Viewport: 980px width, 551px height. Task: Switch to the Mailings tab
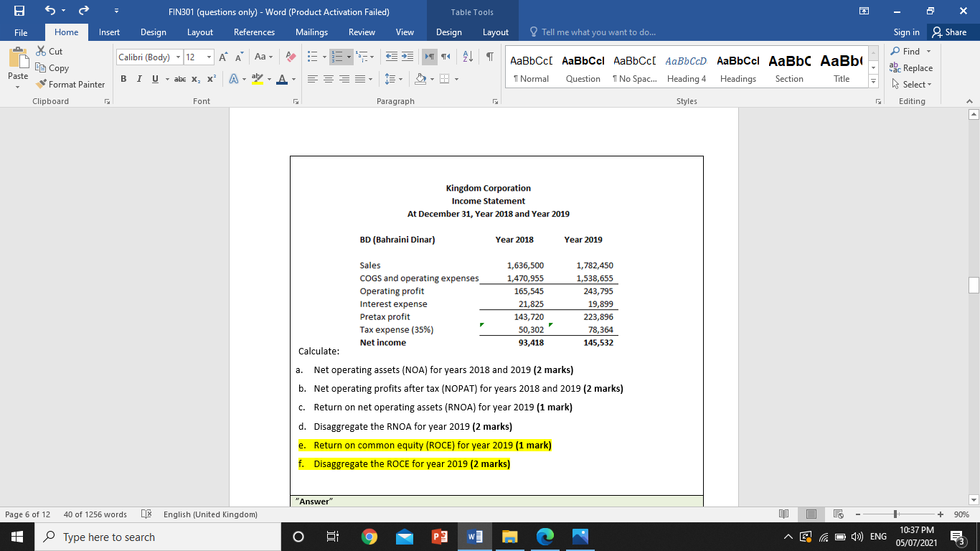(x=311, y=32)
